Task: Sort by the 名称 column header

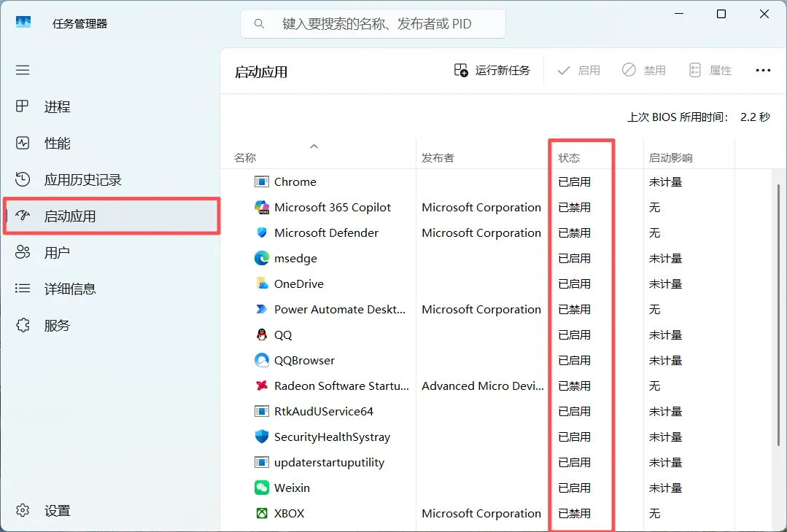Action: pos(318,154)
